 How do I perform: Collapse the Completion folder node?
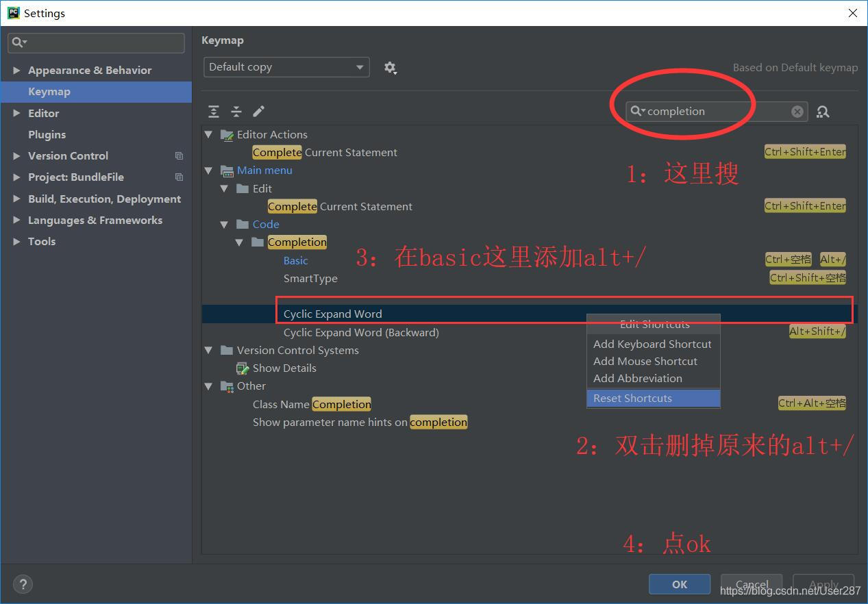pyautogui.click(x=239, y=242)
